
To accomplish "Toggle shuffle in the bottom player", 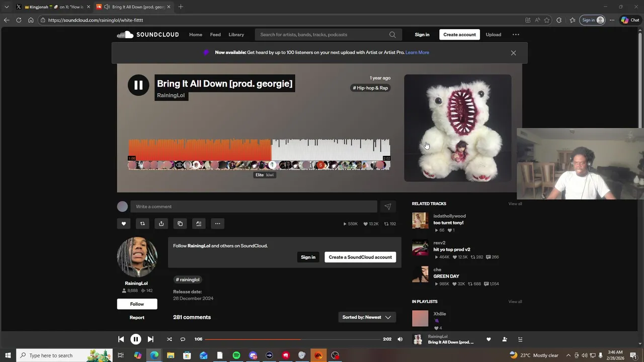I will [169, 339].
